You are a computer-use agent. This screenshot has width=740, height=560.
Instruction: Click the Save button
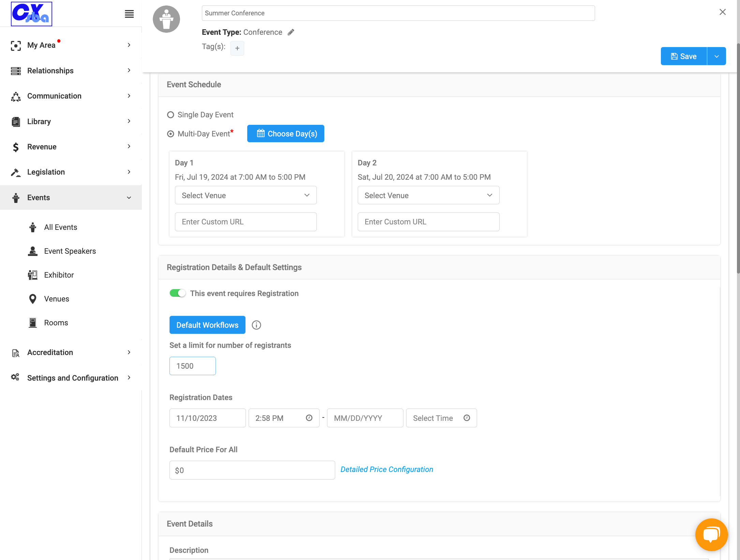coord(684,56)
